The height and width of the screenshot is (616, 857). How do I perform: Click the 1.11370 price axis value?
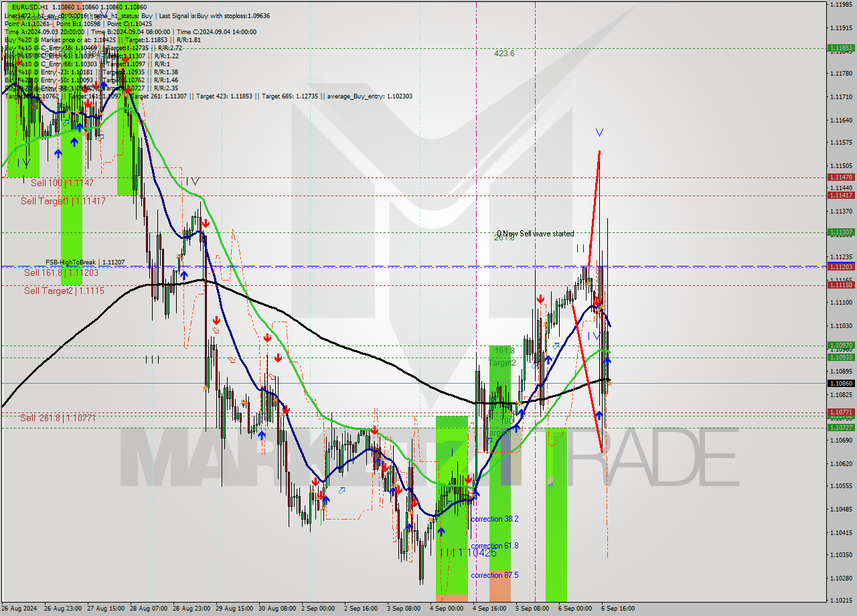(x=841, y=211)
